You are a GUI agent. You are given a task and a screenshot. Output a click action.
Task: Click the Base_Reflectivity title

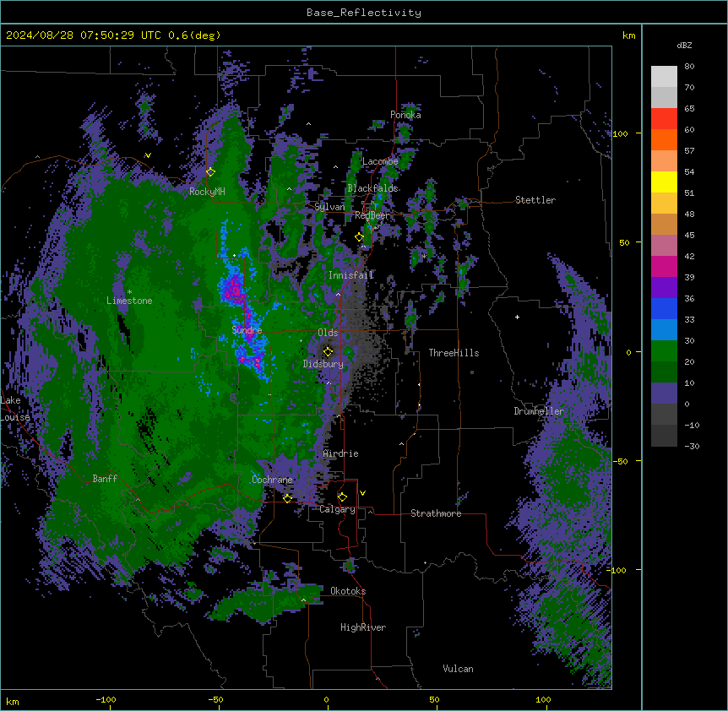point(364,13)
